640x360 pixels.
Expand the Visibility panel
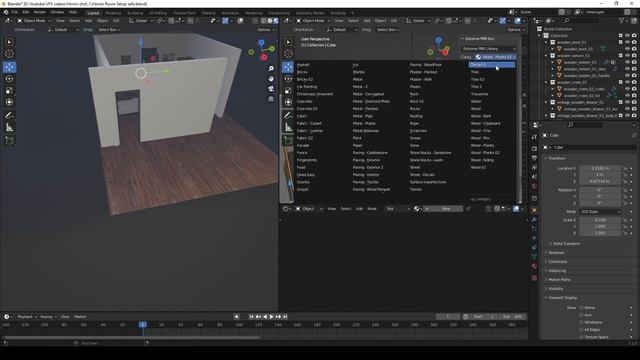[x=556, y=289]
